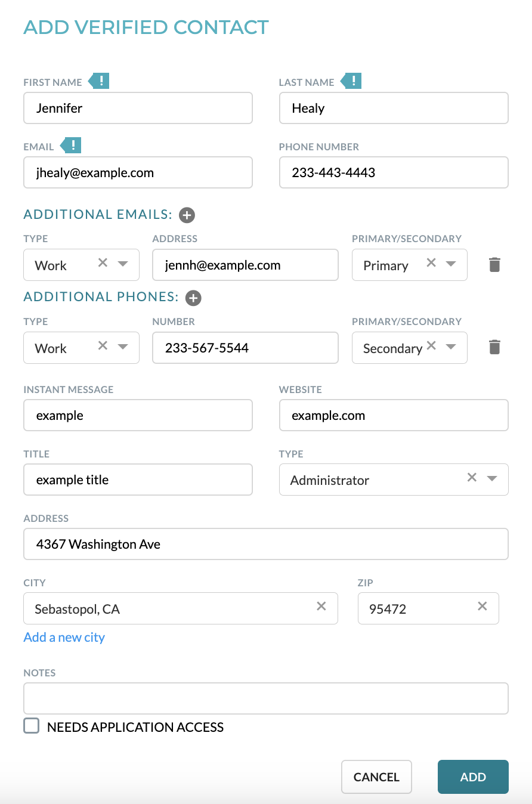532x804 pixels.
Task: Click the Additional Phones heading text
Action: point(101,297)
